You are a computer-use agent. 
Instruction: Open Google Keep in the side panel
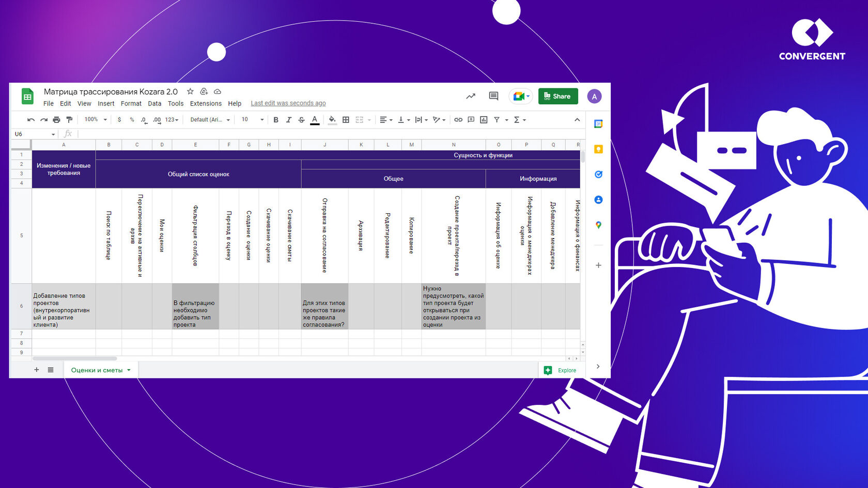598,149
